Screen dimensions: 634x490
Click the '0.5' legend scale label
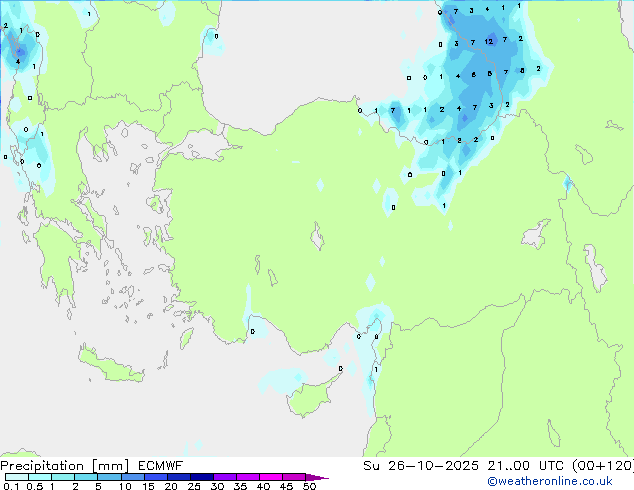click(35, 486)
